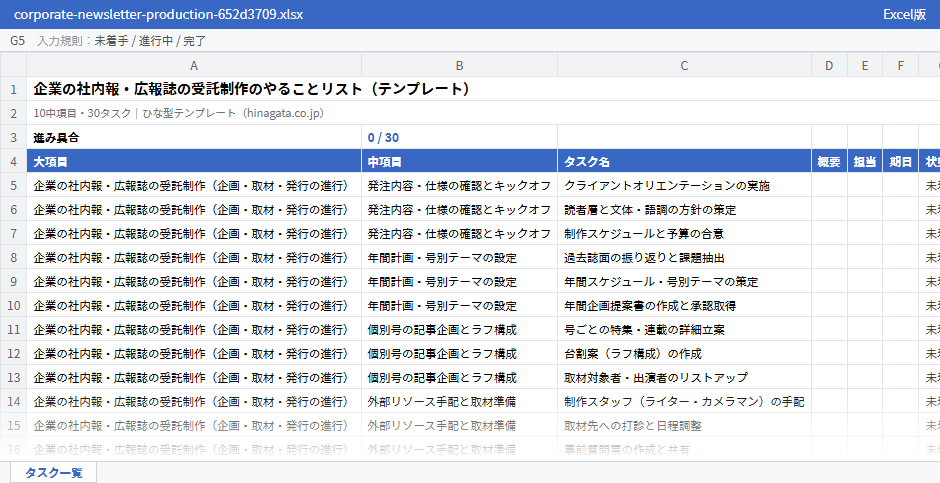Select column F header
The width and height of the screenshot is (940, 483).
click(900, 65)
